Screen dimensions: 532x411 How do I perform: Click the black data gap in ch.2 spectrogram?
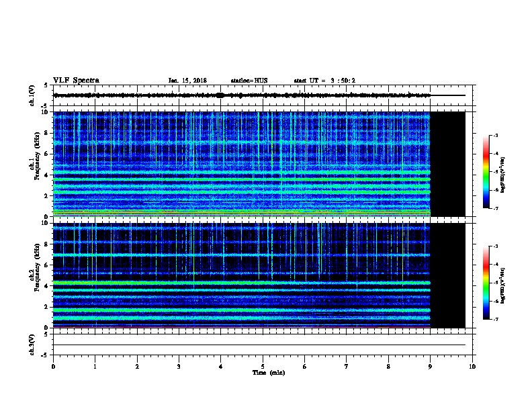pos(448,275)
